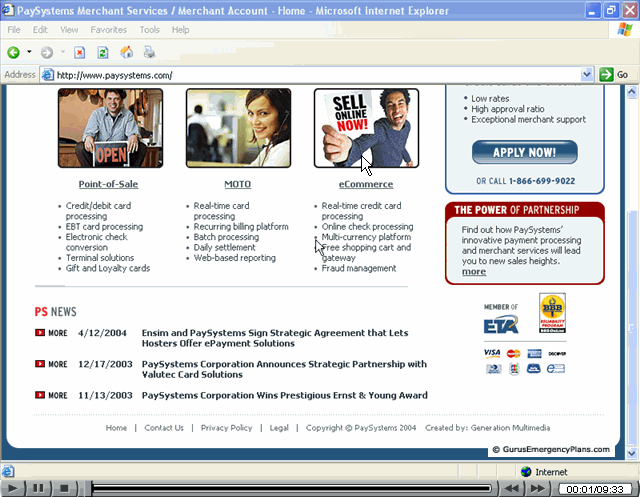Open the Help menu
Screen dimensions: 640x497
[180, 30]
